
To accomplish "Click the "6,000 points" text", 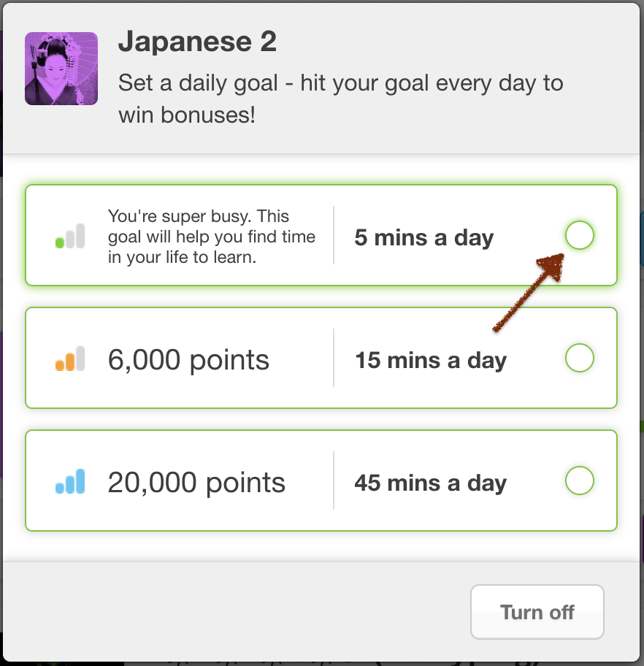I will click(188, 360).
